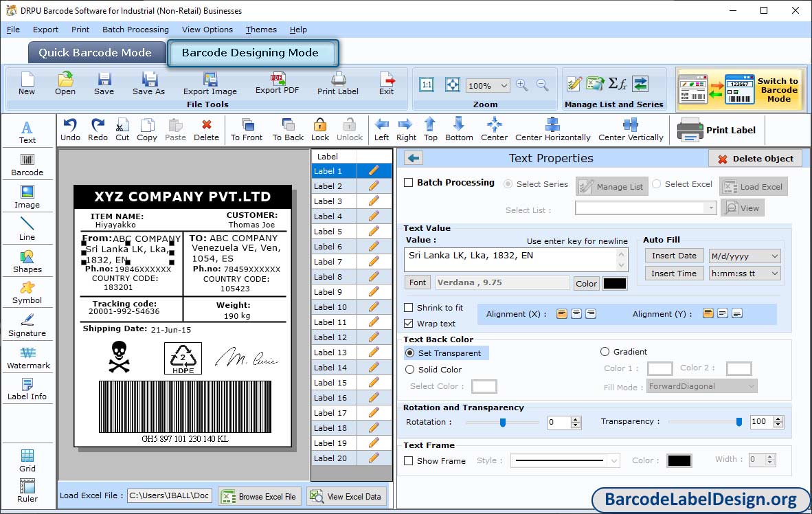The height and width of the screenshot is (514, 812).
Task: Open an existing file
Action: point(65,84)
